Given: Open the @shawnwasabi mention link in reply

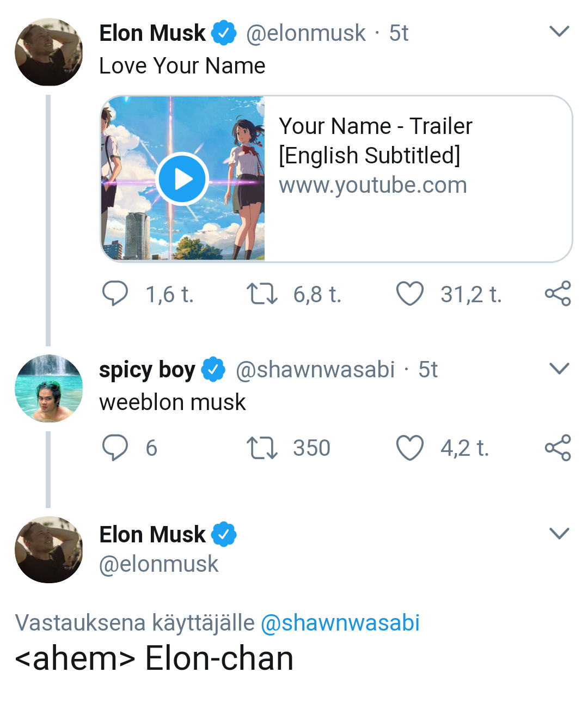Looking at the screenshot, I should point(340,622).
